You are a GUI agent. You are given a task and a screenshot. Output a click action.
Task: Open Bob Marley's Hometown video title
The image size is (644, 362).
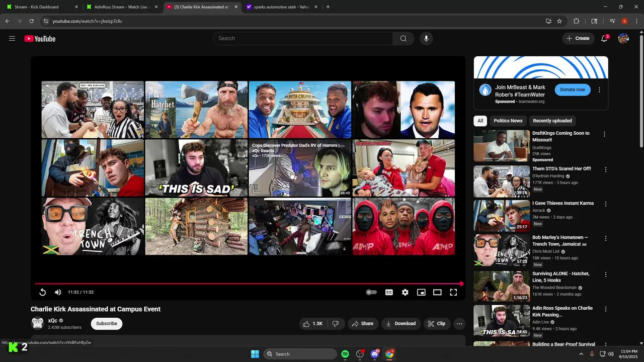560,240
